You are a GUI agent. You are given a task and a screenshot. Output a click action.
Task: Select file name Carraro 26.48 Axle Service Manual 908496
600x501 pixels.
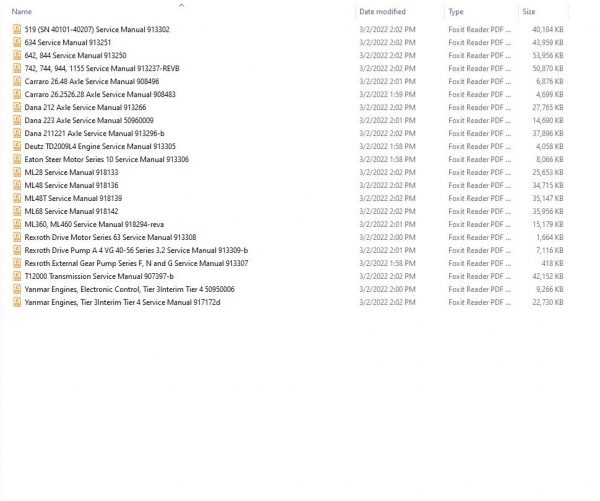pos(92,82)
